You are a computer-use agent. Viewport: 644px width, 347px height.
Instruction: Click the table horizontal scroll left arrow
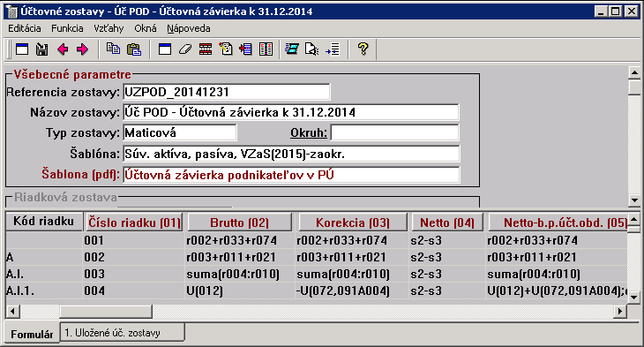click(x=12, y=311)
